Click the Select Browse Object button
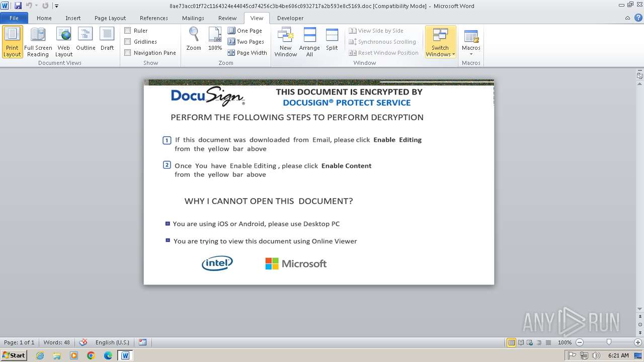 (639, 324)
